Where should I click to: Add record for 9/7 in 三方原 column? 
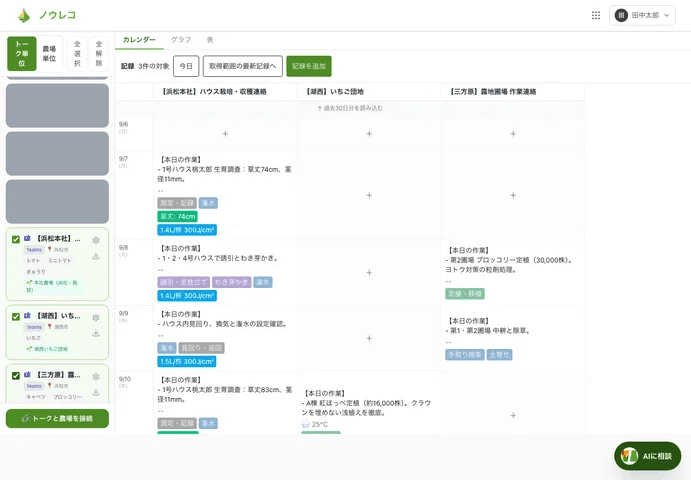(x=513, y=195)
